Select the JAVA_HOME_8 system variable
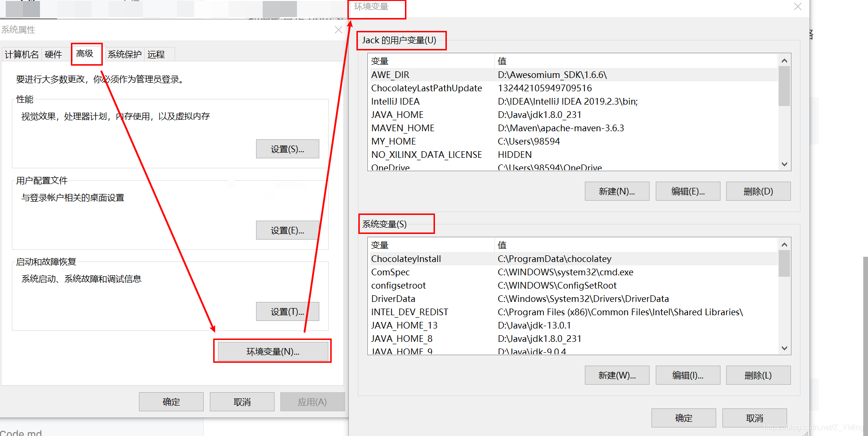 coord(573,339)
